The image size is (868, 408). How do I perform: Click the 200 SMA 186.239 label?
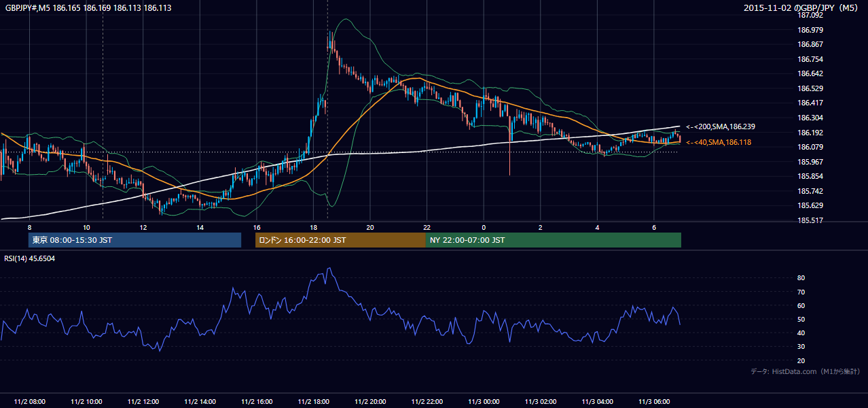coord(721,126)
